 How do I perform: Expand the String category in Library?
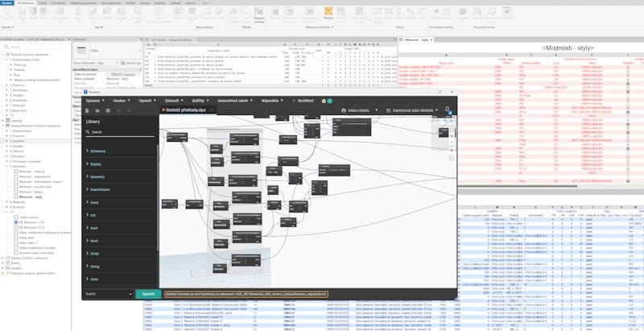tap(93, 267)
